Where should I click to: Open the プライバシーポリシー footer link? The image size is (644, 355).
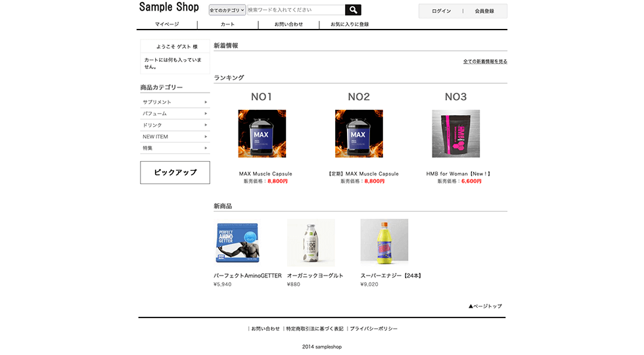pos(373,329)
